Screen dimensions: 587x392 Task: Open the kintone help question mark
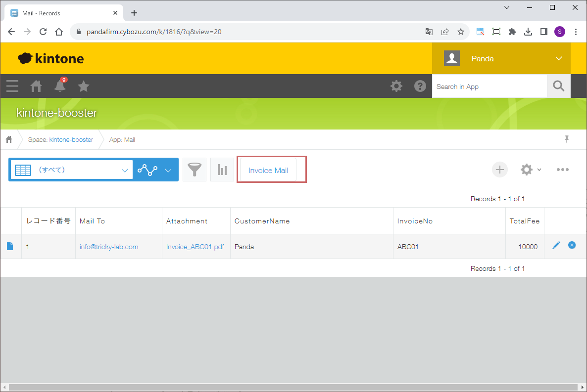point(420,87)
